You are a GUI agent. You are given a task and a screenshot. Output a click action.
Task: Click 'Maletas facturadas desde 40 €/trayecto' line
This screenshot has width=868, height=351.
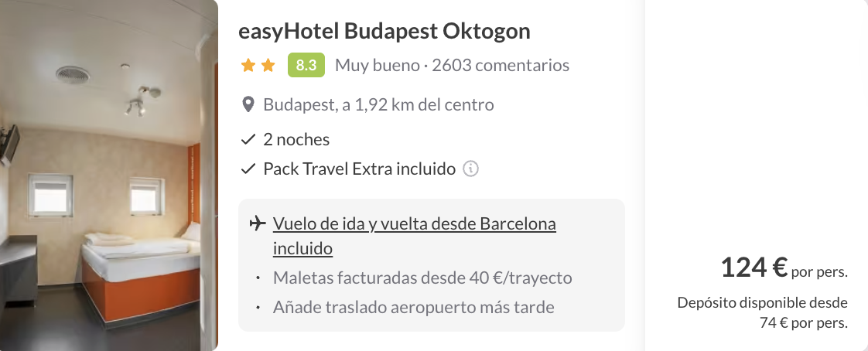coord(422,278)
